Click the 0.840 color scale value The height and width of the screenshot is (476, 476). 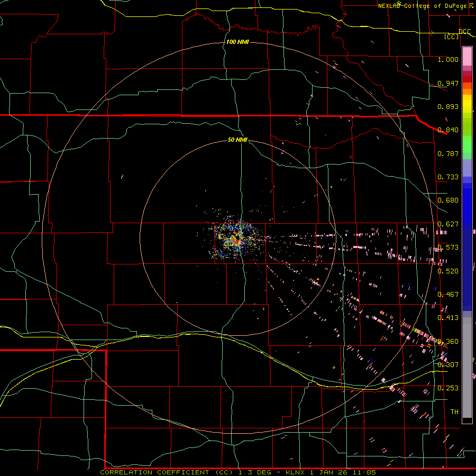448,130
